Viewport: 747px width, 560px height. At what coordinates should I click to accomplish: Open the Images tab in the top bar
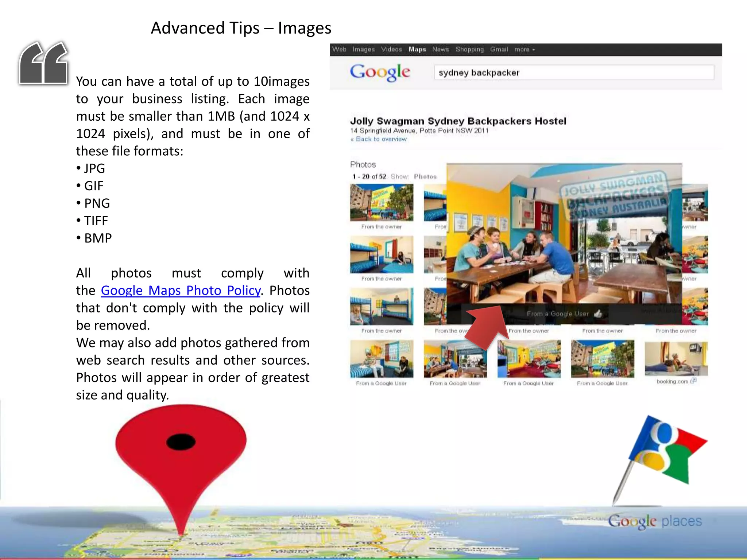tap(363, 50)
